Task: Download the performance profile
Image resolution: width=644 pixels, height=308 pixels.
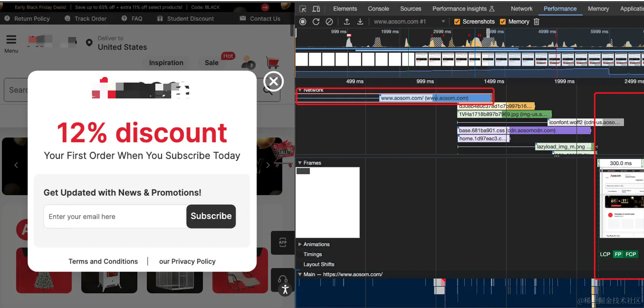Action: [360, 22]
